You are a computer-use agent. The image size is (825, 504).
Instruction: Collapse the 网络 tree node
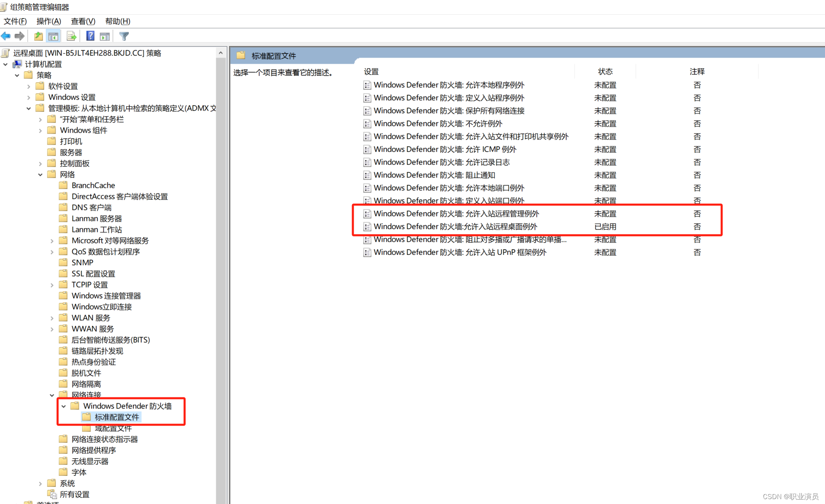point(40,175)
